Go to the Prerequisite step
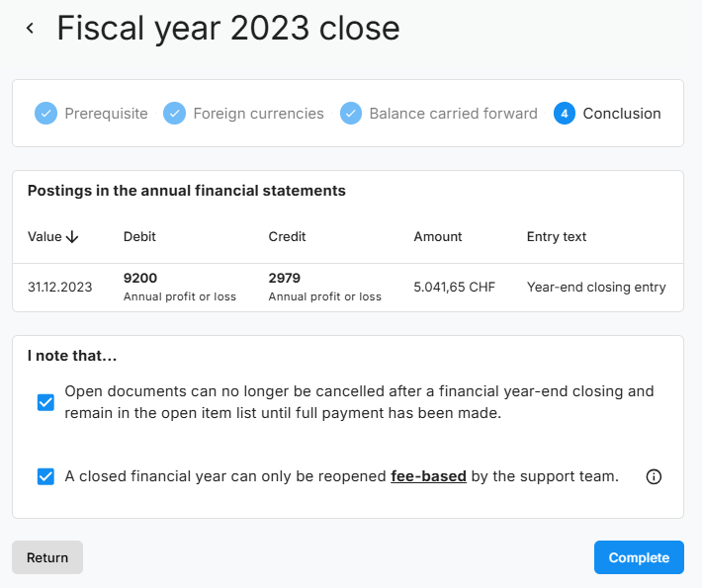 106,114
